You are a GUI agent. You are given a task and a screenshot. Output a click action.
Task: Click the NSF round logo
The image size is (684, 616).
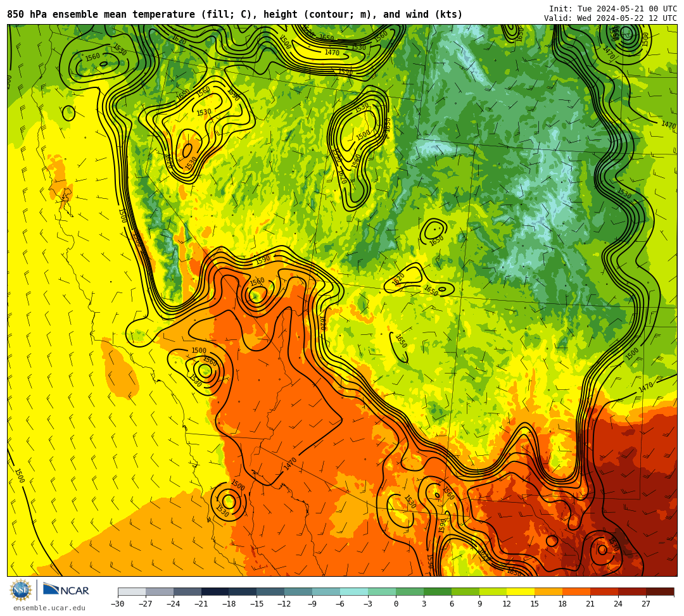click(x=20, y=590)
